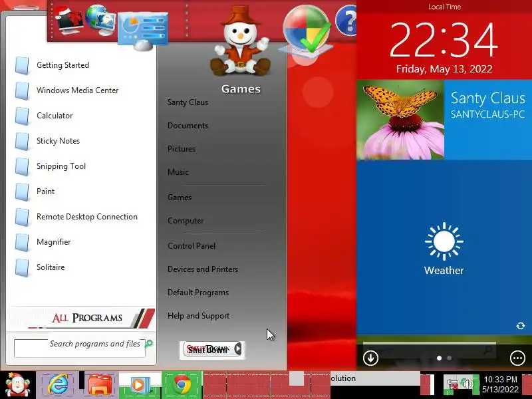Click the network globe computer icon
The image size is (532, 399).
(100, 20)
